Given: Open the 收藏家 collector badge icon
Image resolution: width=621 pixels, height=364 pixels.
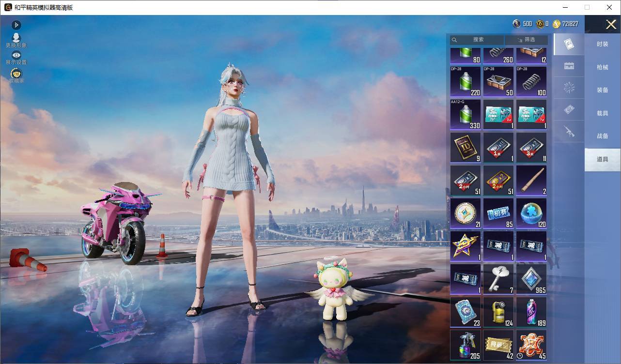Looking at the screenshot, I should pyautogui.click(x=16, y=76).
